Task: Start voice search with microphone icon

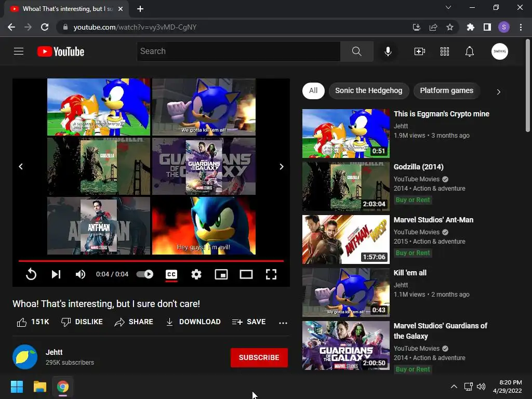Action: point(388,51)
